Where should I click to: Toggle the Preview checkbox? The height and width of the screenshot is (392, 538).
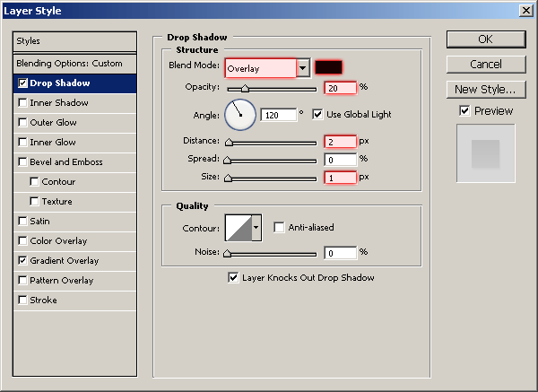[x=464, y=111]
